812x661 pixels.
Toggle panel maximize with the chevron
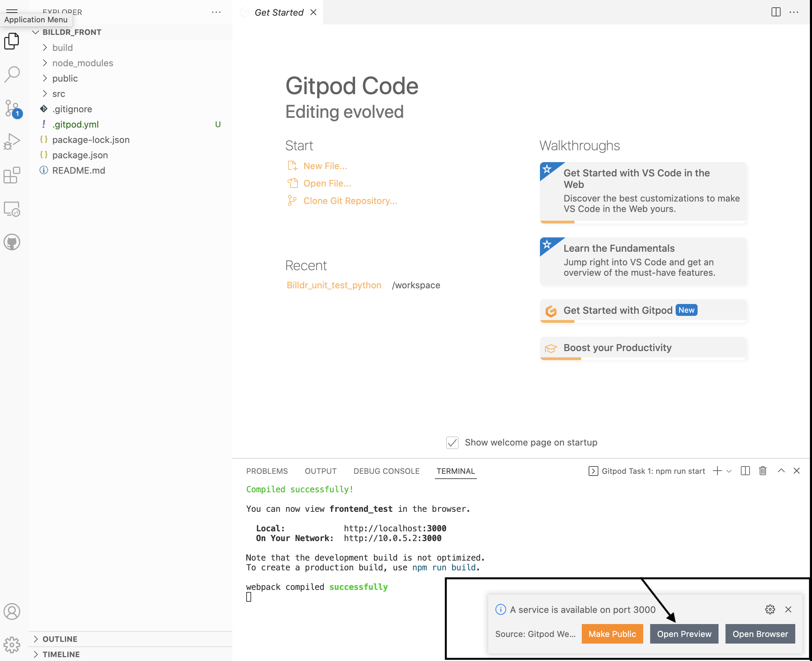tap(781, 471)
